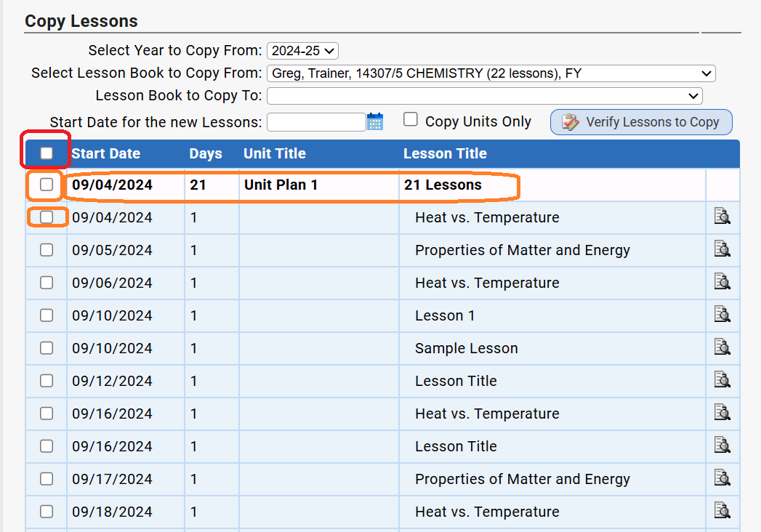This screenshot has width=761, height=532.
Task: Click the 09/06/2024 date cell
Action: click(112, 283)
